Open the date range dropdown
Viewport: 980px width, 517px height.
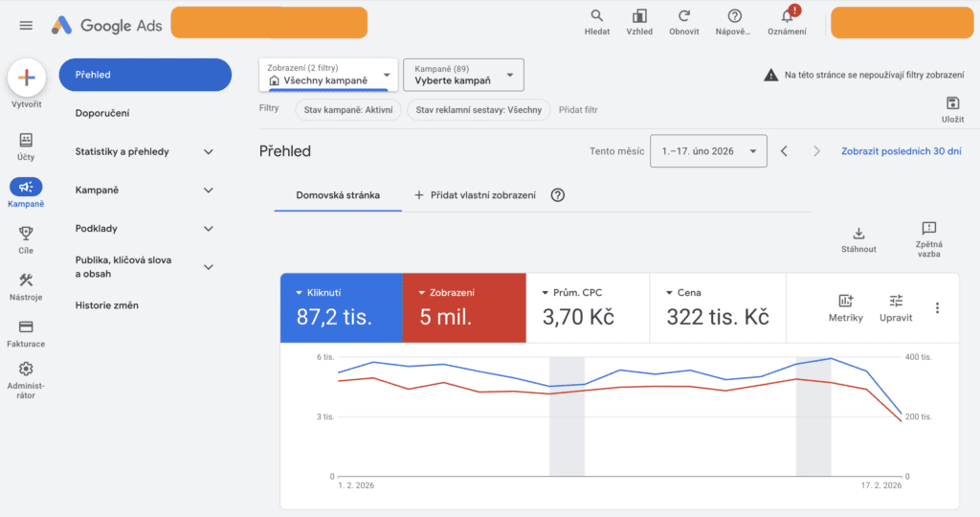coord(708,151)
